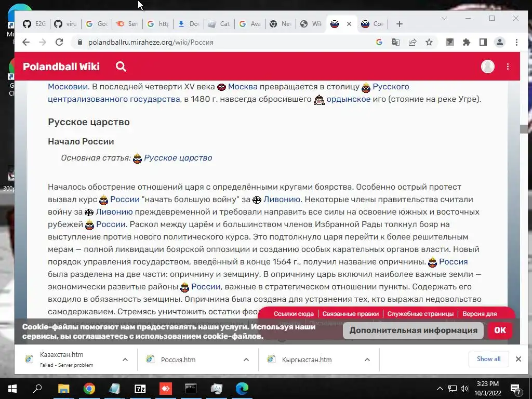Open the volume control in tray
The width and height of the screenshot is (532, 399).
click(464, 389)
